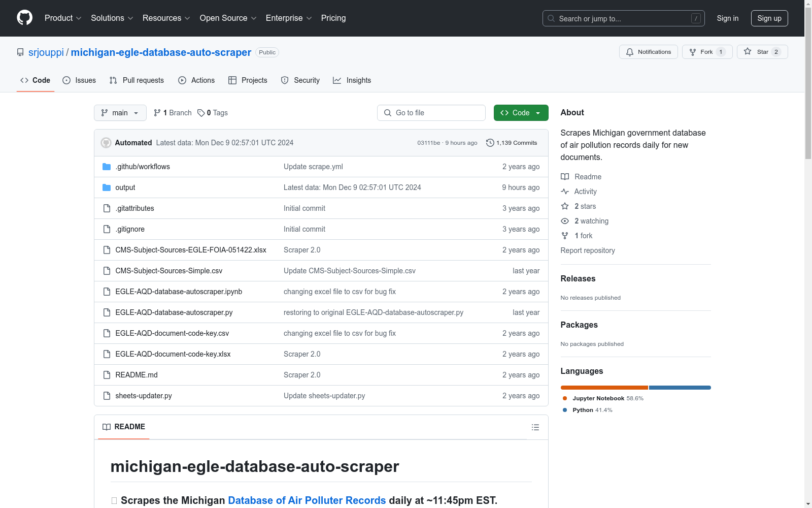
Task: Click the Sign up button
Action: tap(769, 18)
